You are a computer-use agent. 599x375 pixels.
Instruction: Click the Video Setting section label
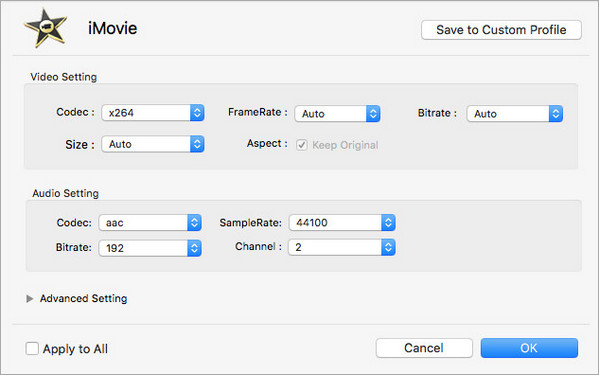click(x=63, y=77)
